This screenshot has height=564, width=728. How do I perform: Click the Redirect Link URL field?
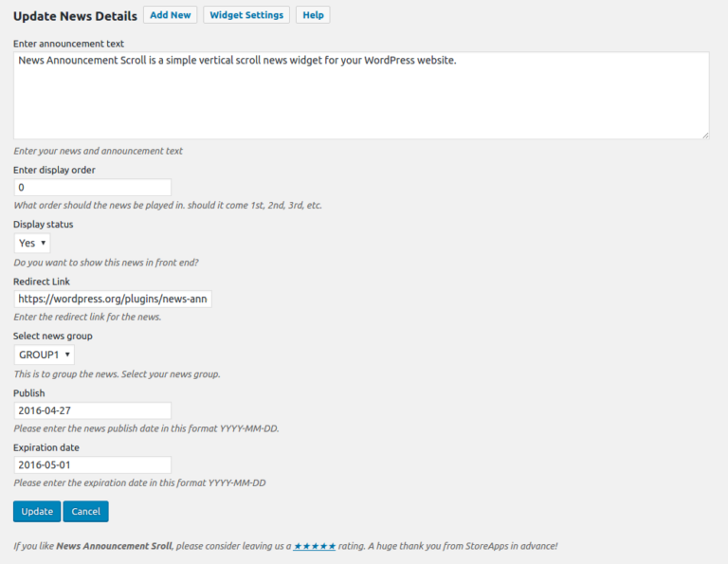pos(113,299)
